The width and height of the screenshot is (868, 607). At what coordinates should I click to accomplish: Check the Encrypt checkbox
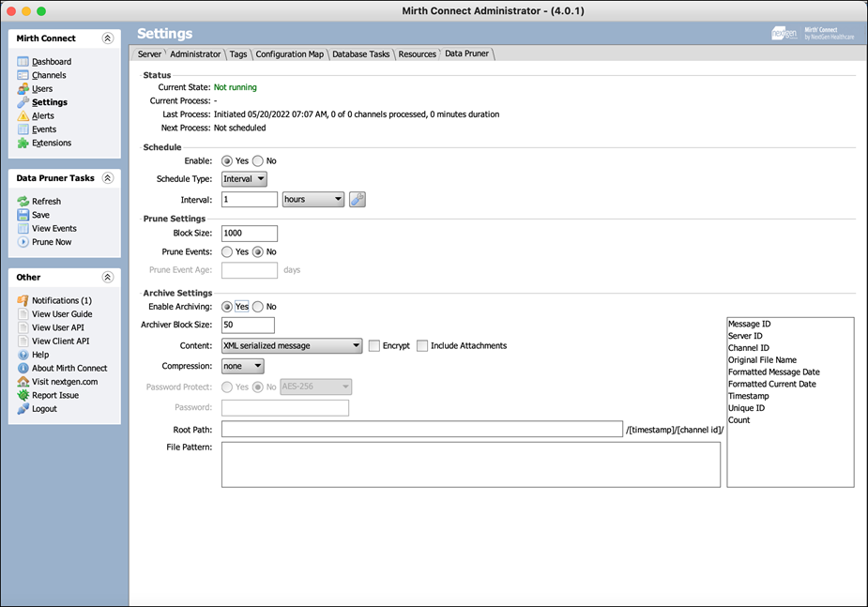click(x=374, y=346)
